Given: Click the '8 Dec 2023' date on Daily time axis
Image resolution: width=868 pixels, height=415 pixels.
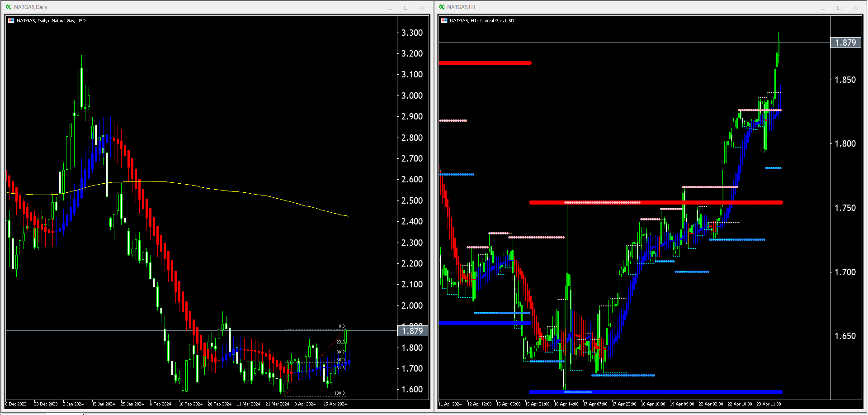Looking at the screenshot, I should tap(16, 404).
